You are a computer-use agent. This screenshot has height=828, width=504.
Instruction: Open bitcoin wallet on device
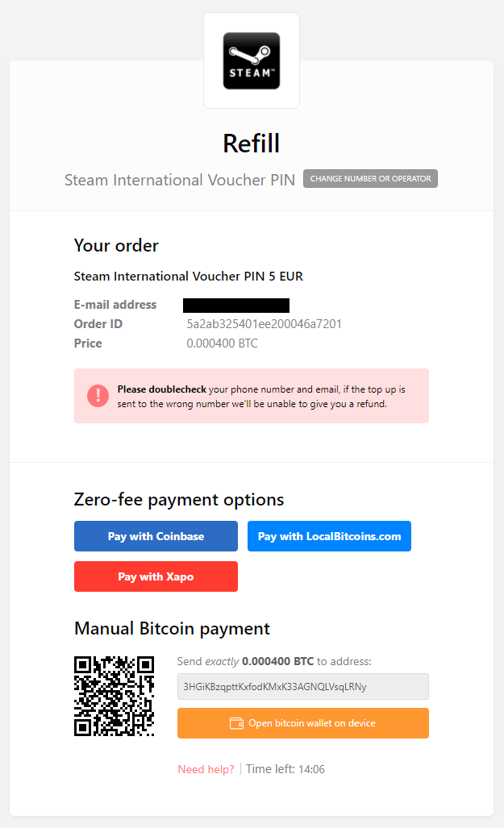[x=303, y=723]
